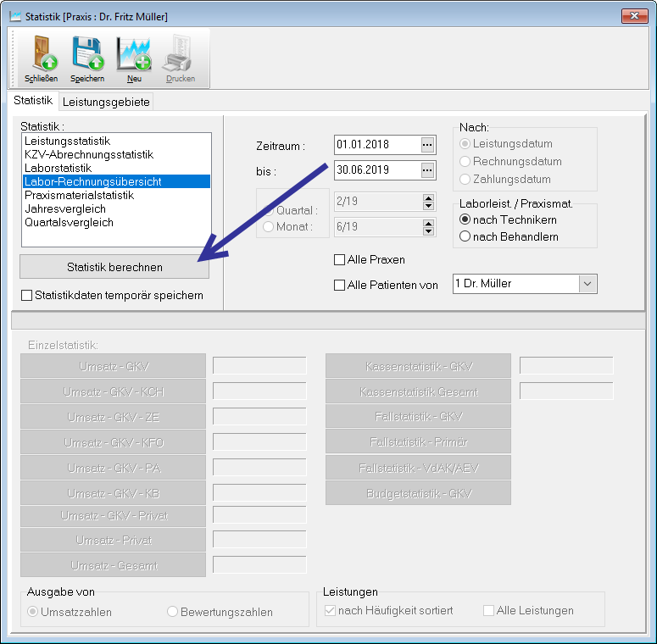The width and height of the screenshot is (657, 644).
Task: Click the Statistik window title bar icon
Action: pyautogui.click(x=14, y=17)
